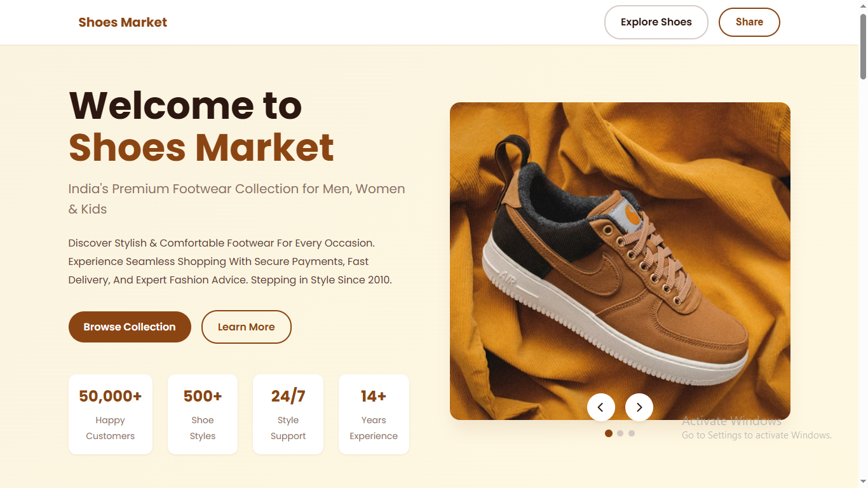
Task: Show the previous carousel slide
Action: 600,407
